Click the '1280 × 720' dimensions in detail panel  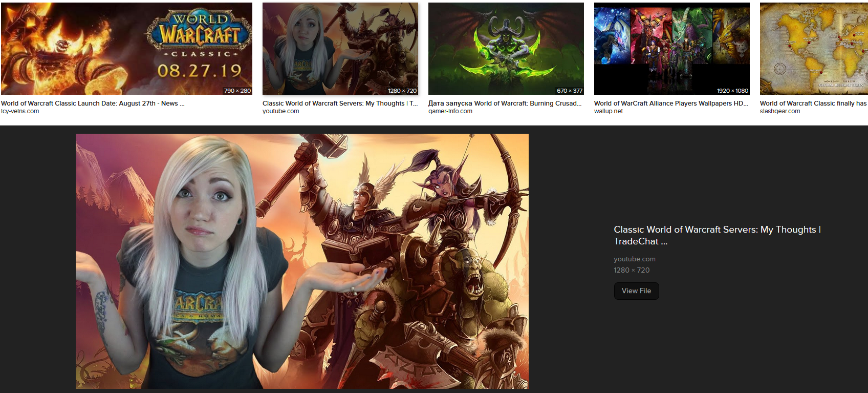click(x=632, y=270)
